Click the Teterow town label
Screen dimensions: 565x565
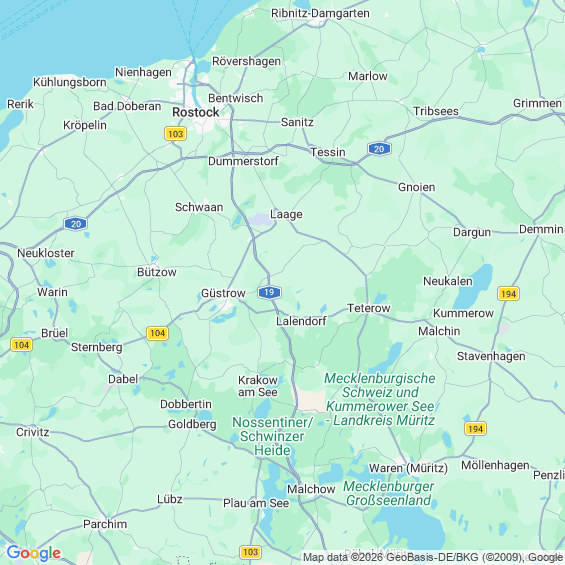click(x=369, y=308)
